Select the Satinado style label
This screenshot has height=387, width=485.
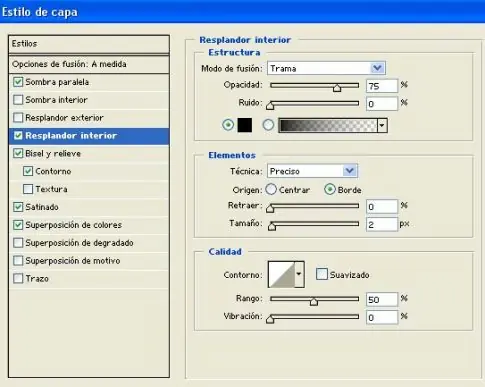[42, 207]
